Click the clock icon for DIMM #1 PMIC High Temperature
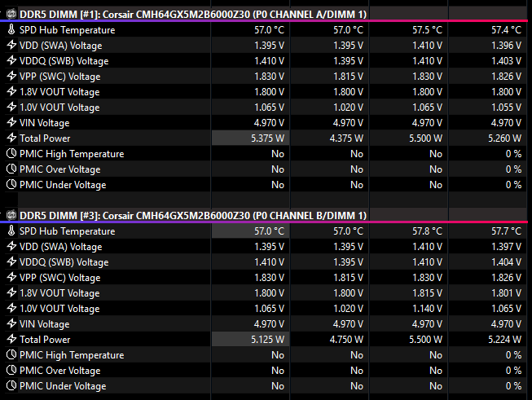 [x=11, y=153]
